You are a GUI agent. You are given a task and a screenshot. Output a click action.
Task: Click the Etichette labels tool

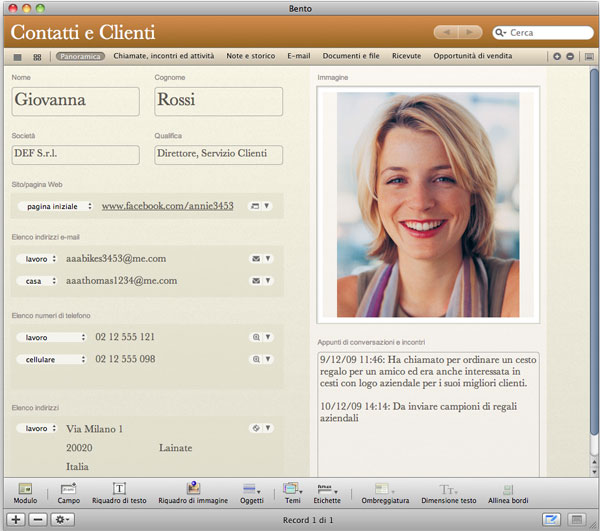click(326, 492)
